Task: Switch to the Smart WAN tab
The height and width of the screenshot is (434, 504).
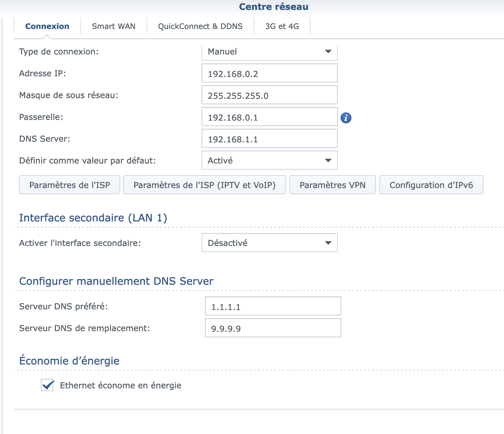Action: (x=114, y=26)
